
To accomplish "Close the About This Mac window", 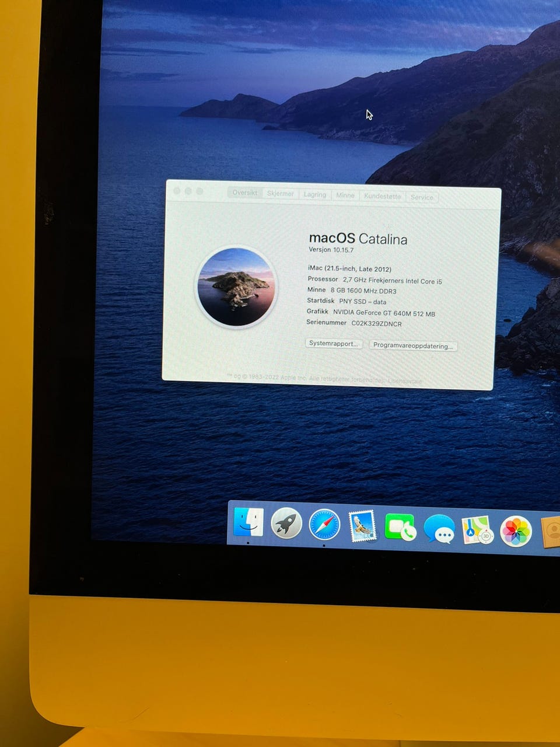I will (177, 191).
